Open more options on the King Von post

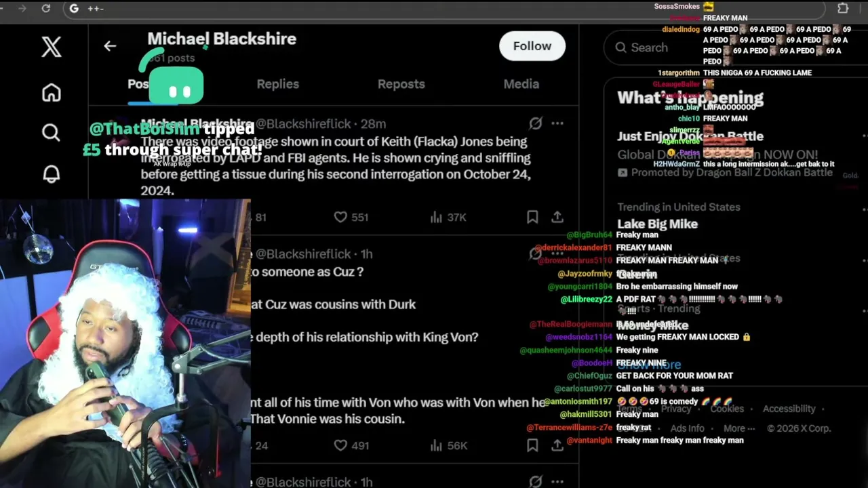tap(557, 253)
